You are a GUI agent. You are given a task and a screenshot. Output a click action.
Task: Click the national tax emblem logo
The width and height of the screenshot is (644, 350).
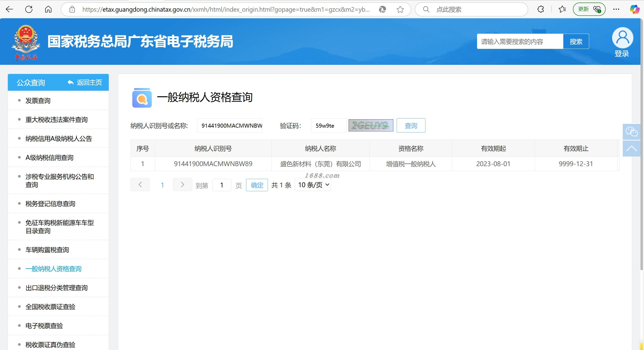26,43
